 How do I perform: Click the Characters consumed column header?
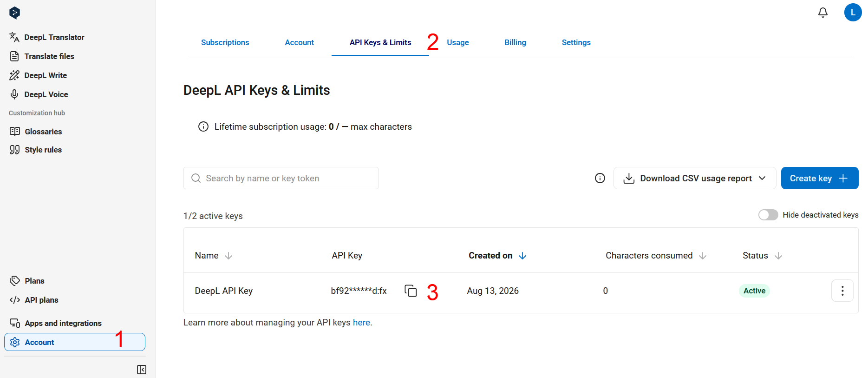[649, 256]
